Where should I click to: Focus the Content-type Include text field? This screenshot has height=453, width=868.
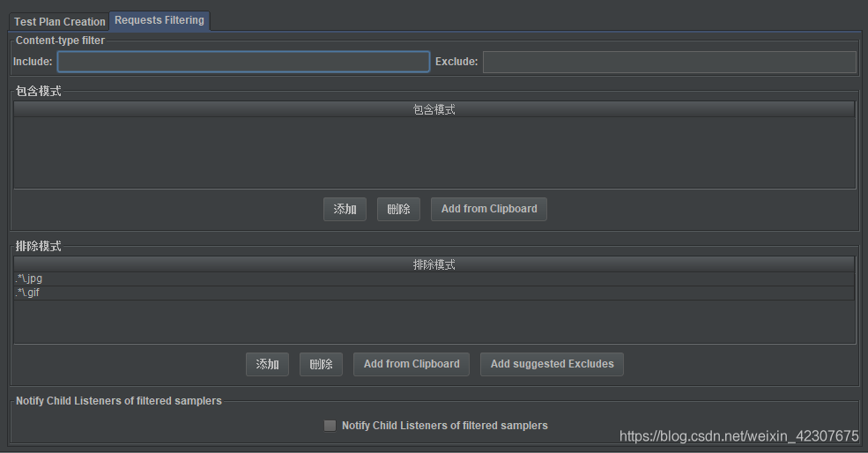click(x=243, y=62)
